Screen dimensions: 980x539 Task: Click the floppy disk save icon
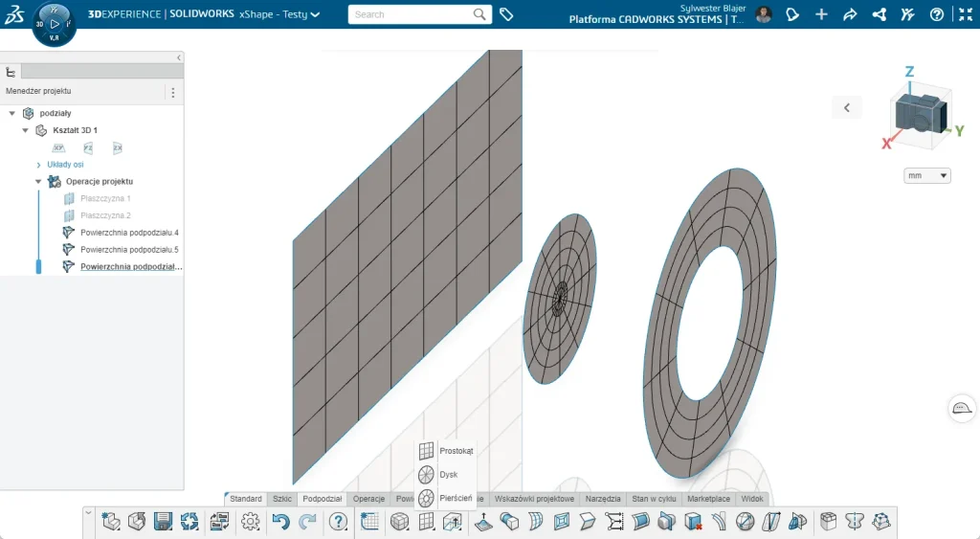tap(163, 521)
